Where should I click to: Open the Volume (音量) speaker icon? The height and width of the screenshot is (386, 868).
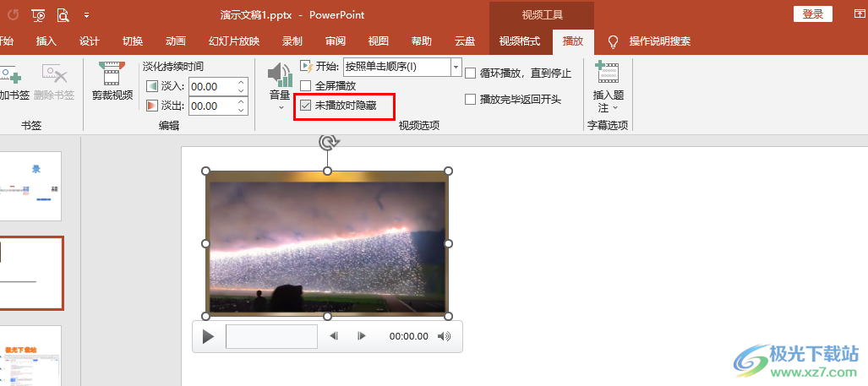[x=280, y=76]
